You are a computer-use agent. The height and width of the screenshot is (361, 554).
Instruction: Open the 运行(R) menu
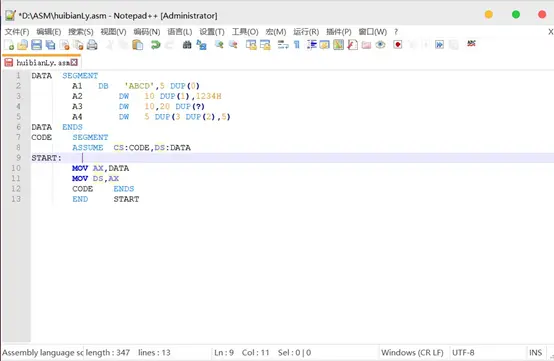tap(306, 32)
